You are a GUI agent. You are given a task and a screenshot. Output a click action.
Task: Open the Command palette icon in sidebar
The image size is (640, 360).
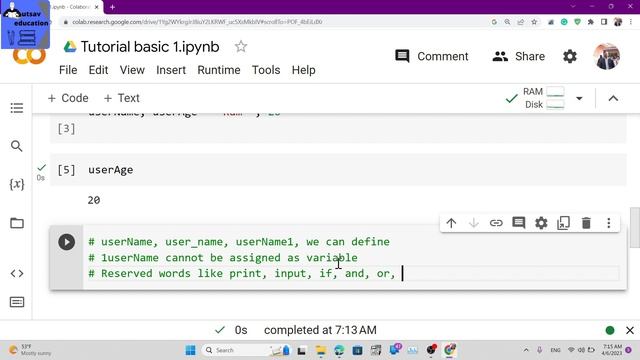(17, 302)
